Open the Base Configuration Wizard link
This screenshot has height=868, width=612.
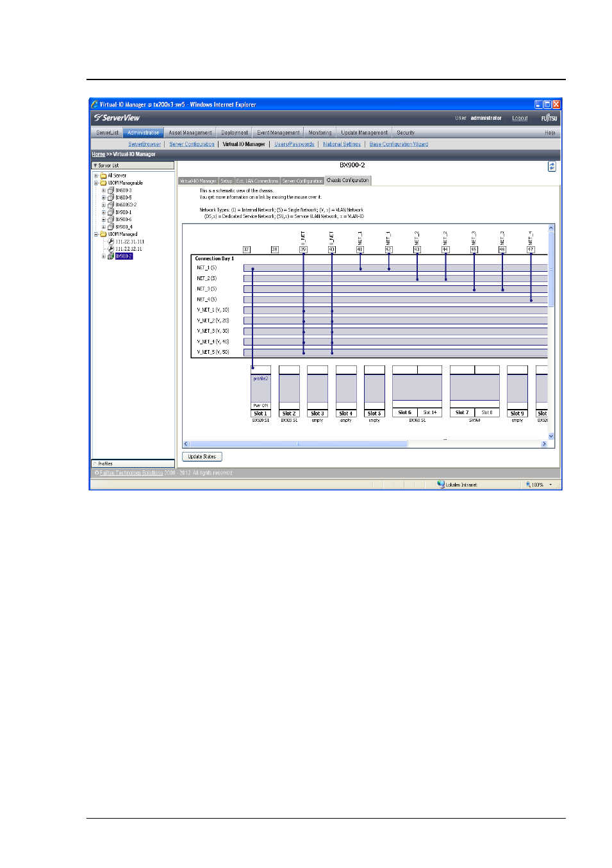pos(399,144)
